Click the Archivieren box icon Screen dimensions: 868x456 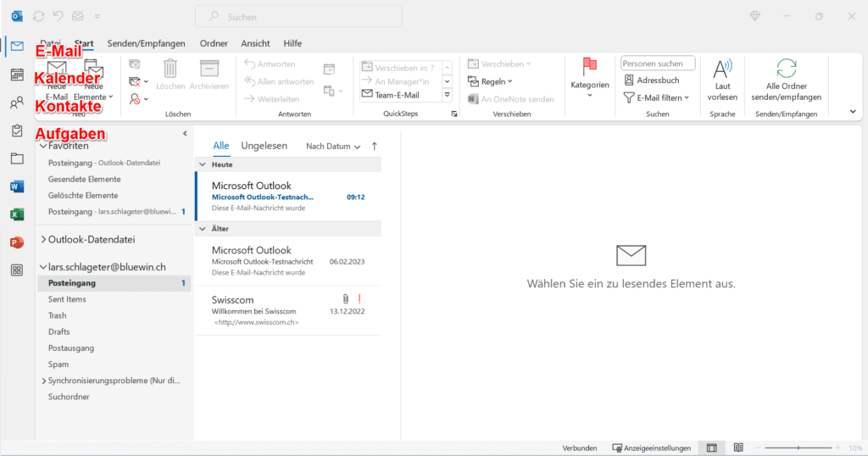pos(209,68)
